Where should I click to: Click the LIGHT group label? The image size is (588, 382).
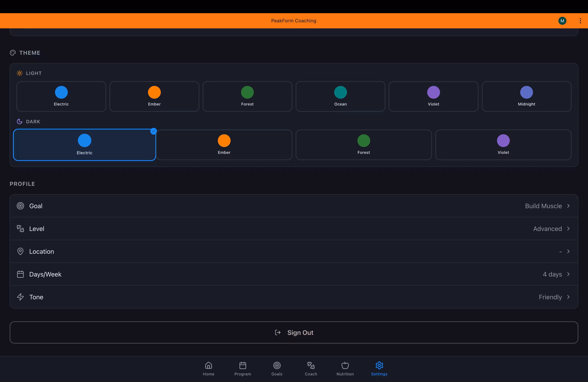click(x=34, y=73)
